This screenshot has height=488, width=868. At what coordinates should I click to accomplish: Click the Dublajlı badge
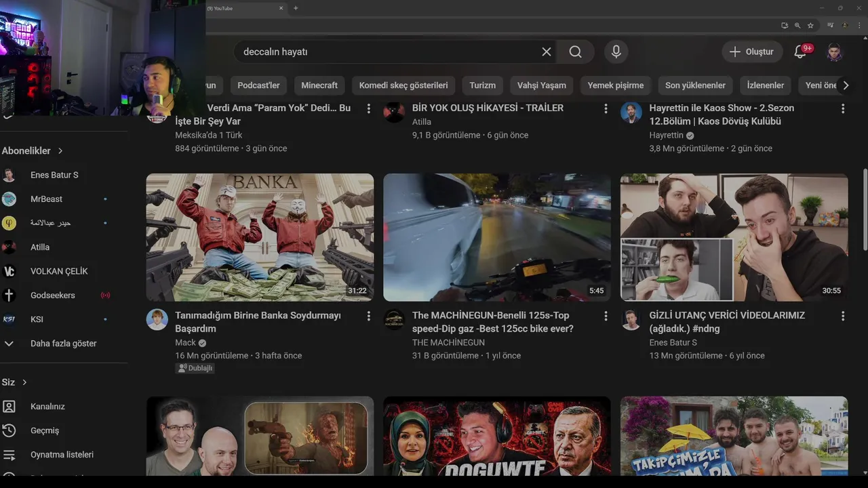[195, 368]
